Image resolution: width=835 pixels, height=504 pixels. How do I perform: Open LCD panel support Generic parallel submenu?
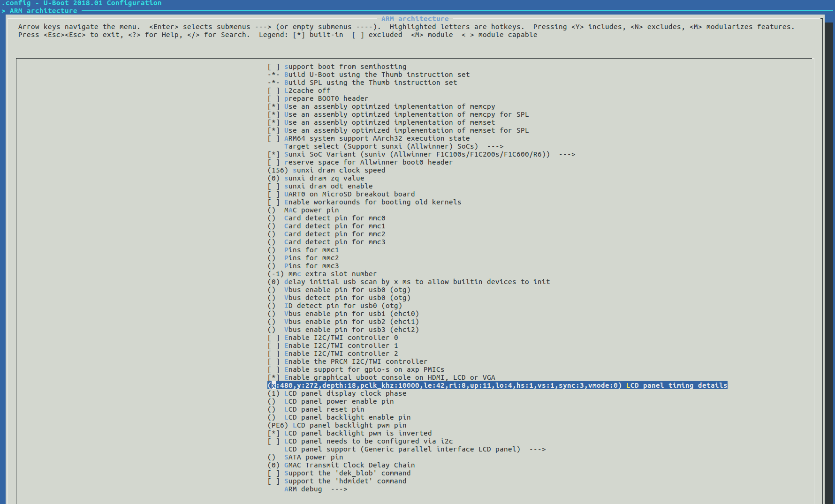415,449
